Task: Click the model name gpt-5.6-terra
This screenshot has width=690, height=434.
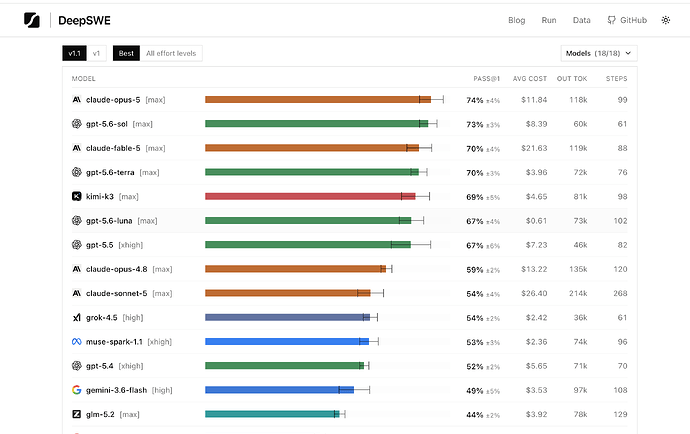Action: point(110,173)
